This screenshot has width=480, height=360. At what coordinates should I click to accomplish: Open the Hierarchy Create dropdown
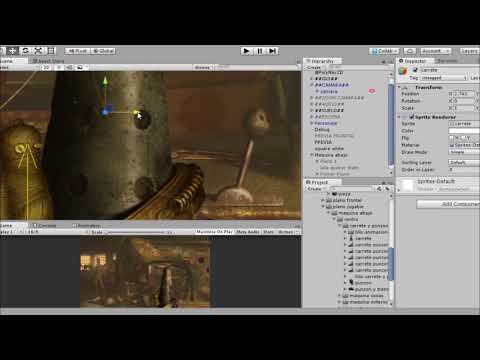click(314, 67)
